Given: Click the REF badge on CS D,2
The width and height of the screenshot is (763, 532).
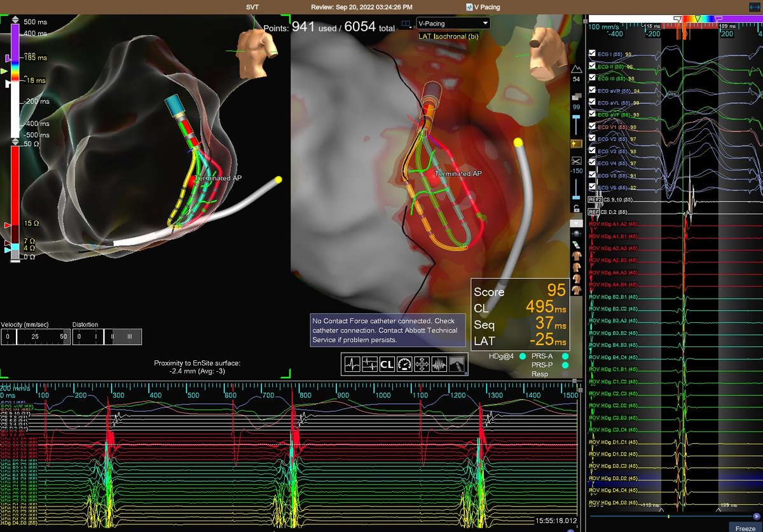Looking at the screenshot, I should click(x=594, y=212).
